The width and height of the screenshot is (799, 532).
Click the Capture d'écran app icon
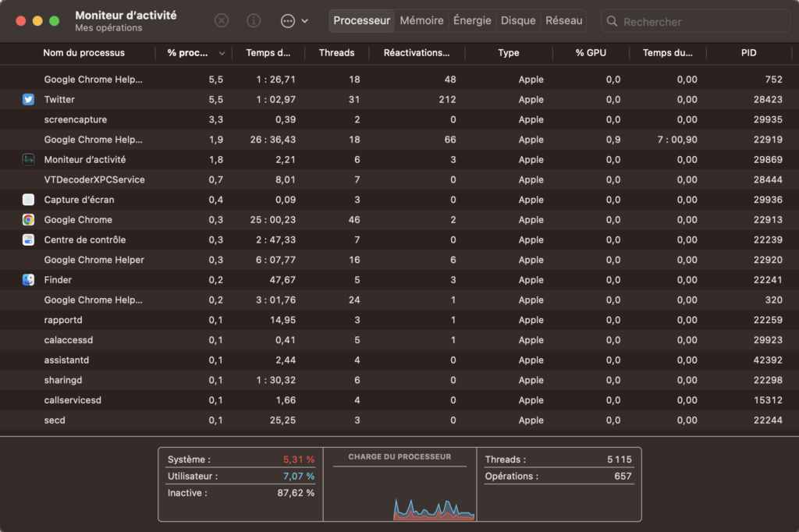click(x=29, y=200)
